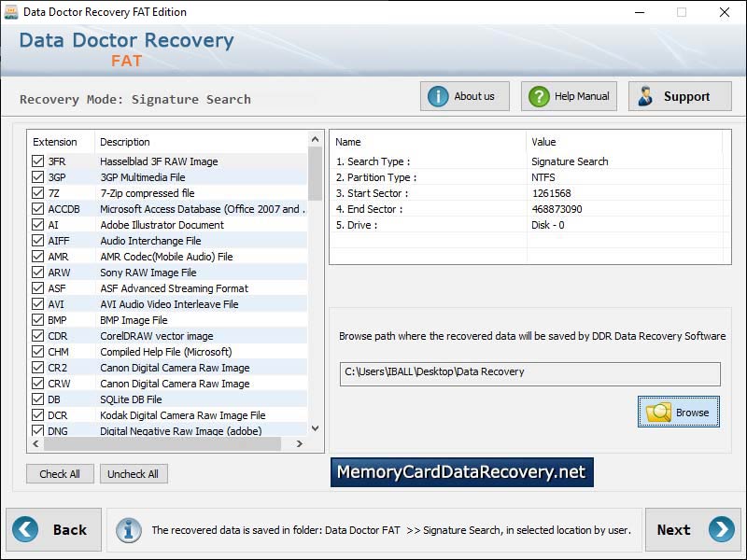Click the Browse button

pyautogui.click(x=679, y=412)
